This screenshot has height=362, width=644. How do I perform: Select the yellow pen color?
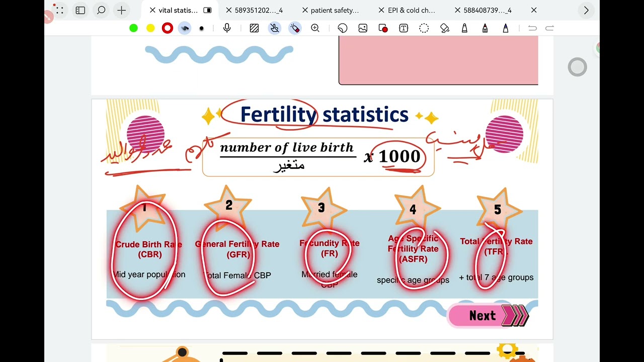(150, 28)
